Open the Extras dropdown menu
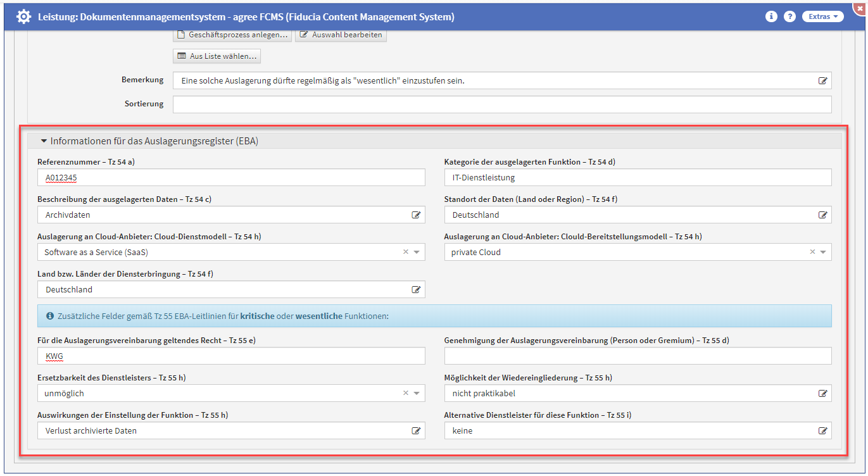868x476 pixels. pyautogui.click(x=823, y=16)
